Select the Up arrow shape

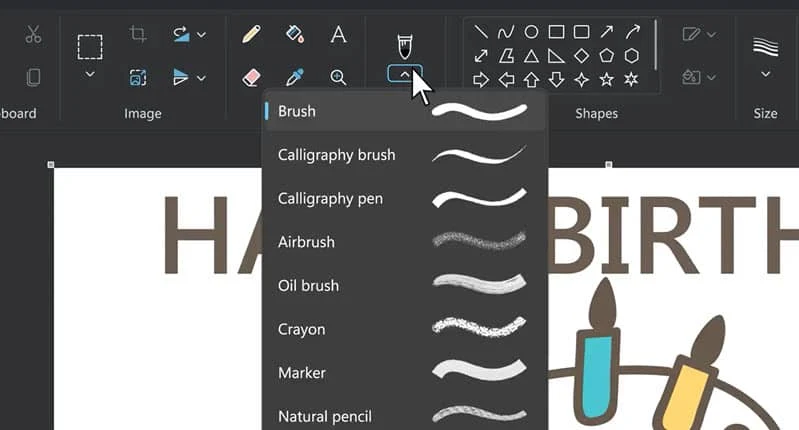531,80
